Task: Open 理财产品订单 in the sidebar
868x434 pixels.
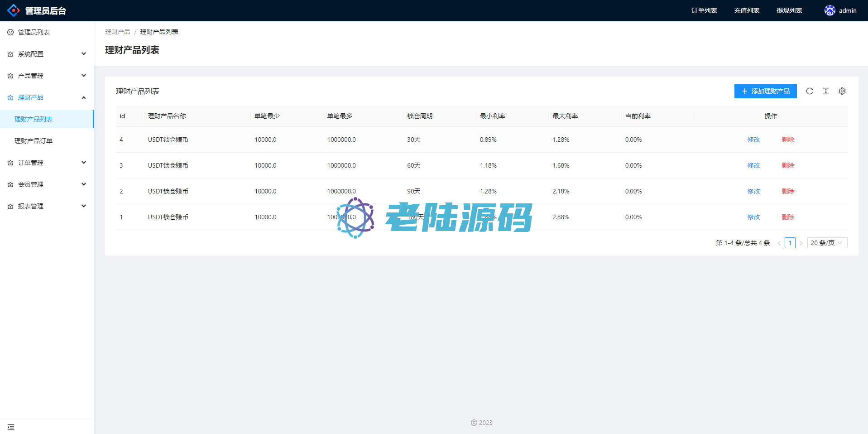Action: click(34, 141)
